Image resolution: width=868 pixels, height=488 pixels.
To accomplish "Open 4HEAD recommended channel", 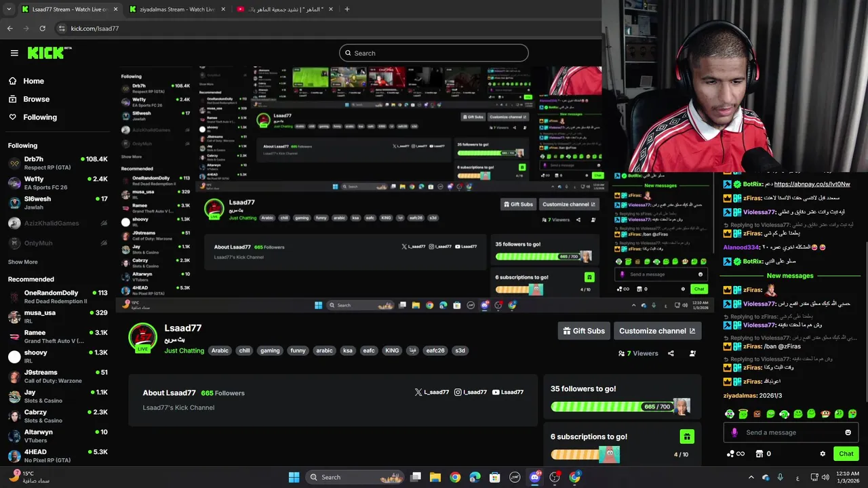I will click(x=58, y=455).
